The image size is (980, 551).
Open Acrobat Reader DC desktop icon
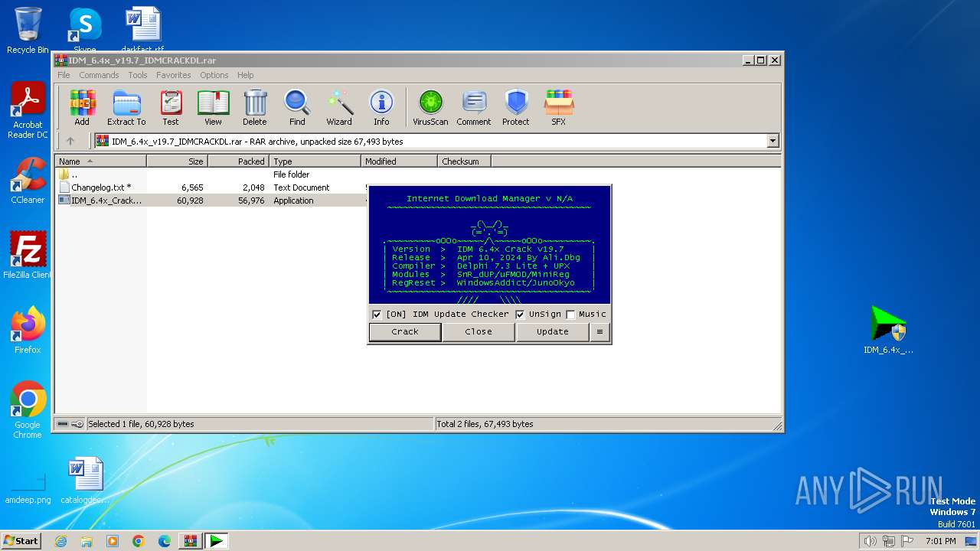point(28,110)
